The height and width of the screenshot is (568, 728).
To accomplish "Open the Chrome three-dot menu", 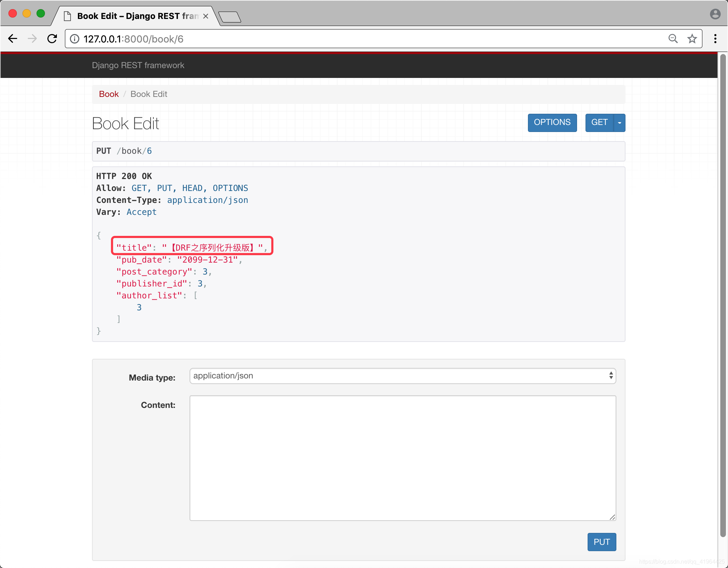I will [x=715, y=39].
